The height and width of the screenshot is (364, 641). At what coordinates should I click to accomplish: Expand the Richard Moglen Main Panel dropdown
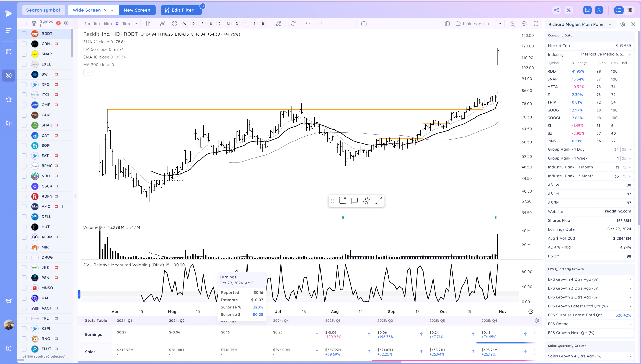[x=610, y=24]
